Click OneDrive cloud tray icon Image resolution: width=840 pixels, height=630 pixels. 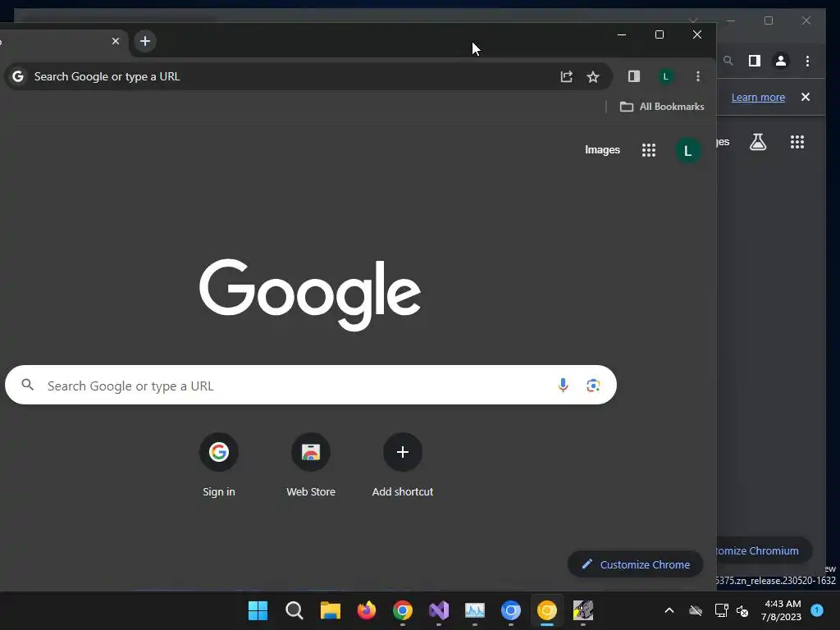(x=696, y=610)
